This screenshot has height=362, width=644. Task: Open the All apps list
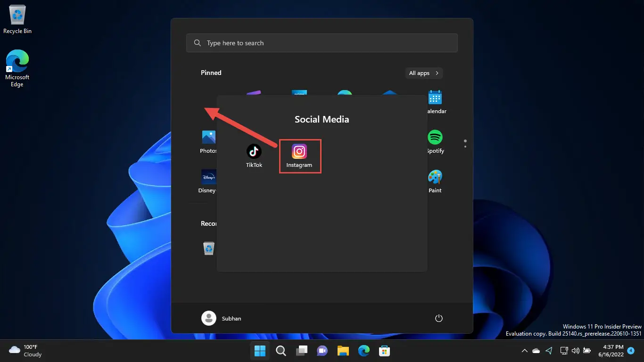[424, 73]
